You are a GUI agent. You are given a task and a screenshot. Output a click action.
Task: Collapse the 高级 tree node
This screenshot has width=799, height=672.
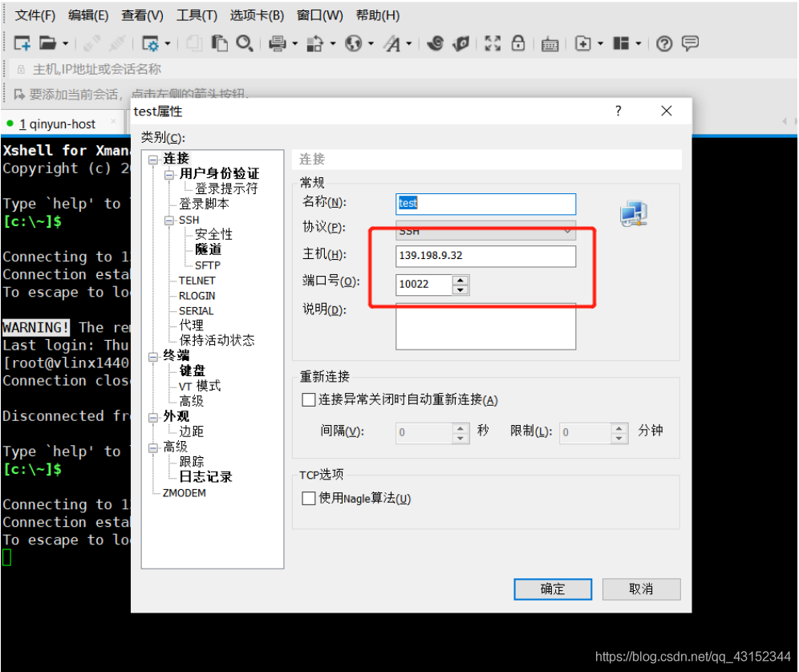pyautogui.click(x=153, y=447)
